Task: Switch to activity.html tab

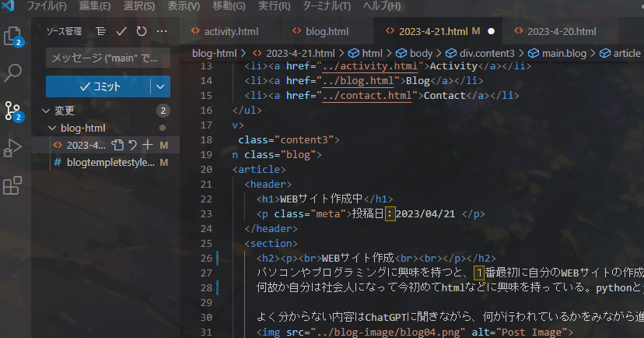Action: (231, 31)
